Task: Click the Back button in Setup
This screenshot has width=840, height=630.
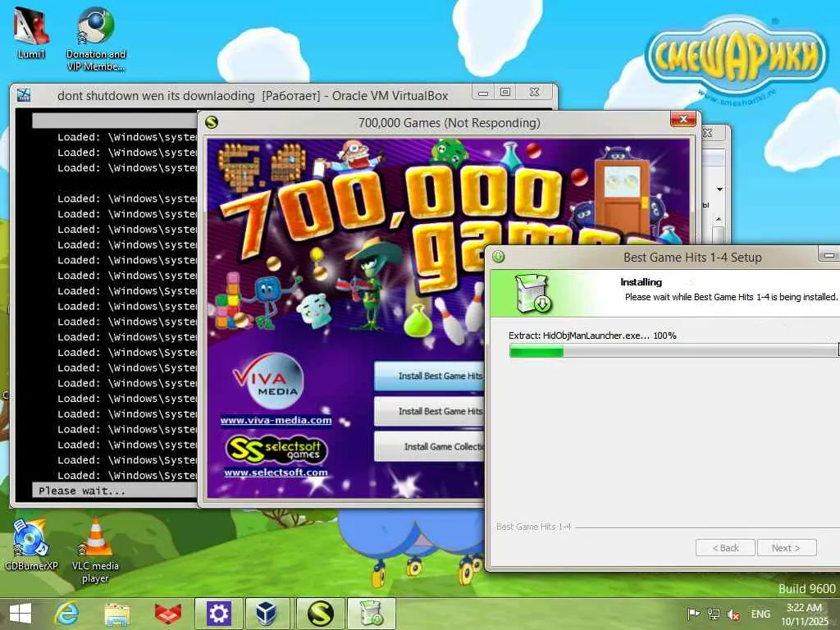Action: click(x=725, y=548)
